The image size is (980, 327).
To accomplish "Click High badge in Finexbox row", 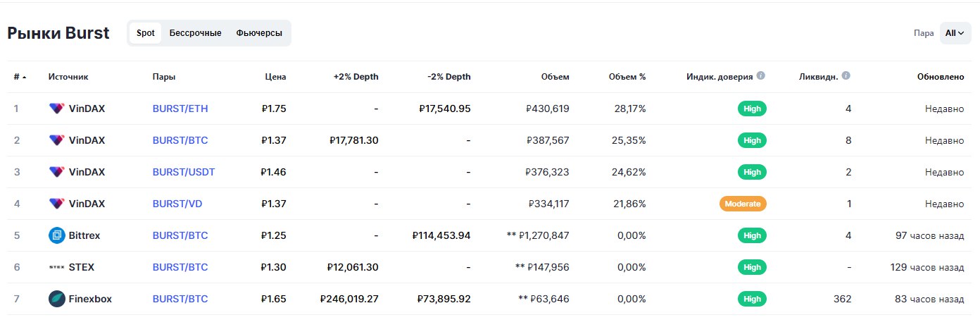I will (x=752, y=299).
